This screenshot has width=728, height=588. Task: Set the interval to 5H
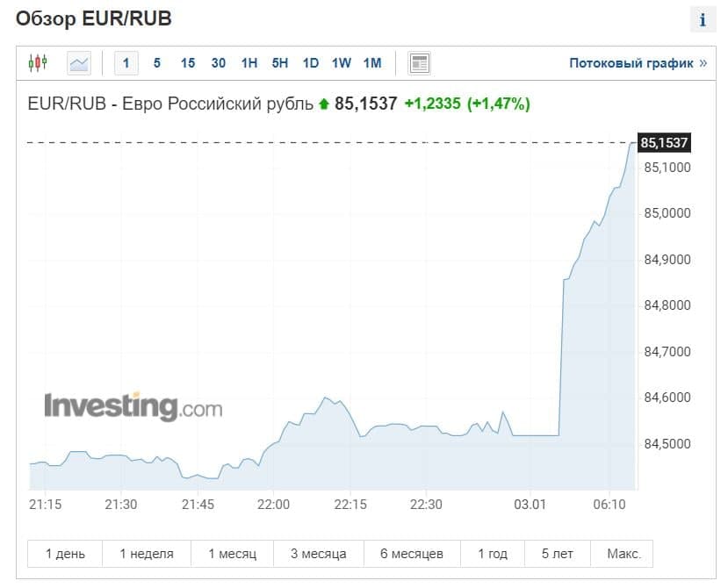click(280, 63)
